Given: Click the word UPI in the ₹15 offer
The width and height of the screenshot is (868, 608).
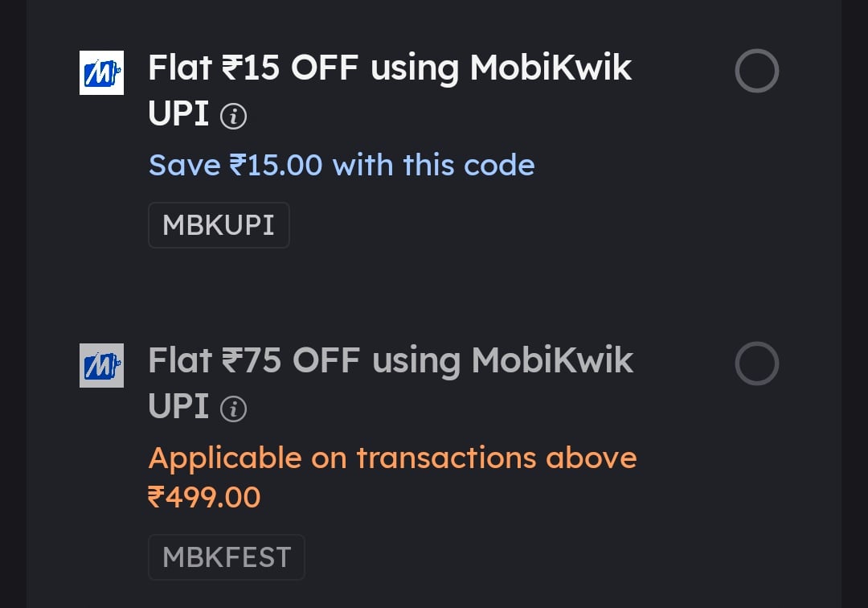Looking at the screenshot, I should (178, 113).
